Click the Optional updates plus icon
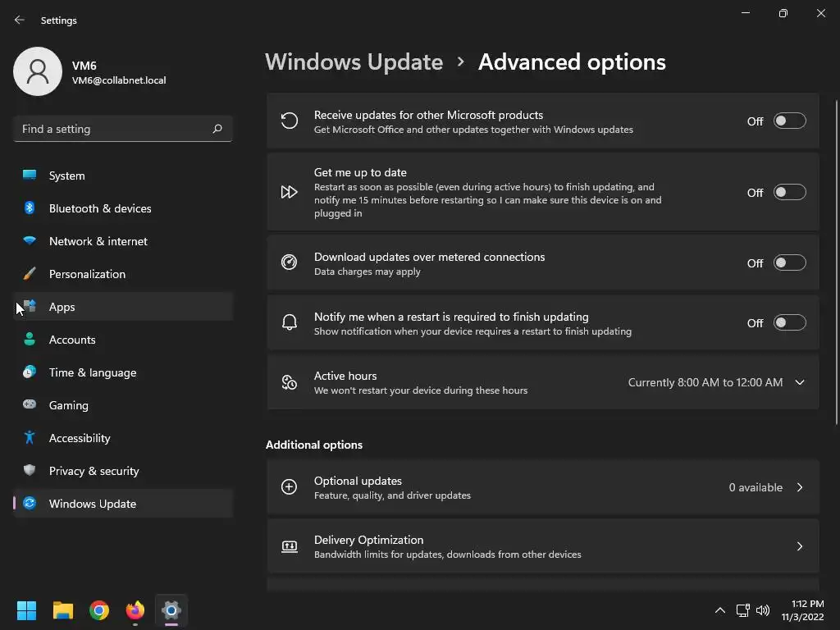Image resolution: width=840 pixels, height=630 pixels. (290, 486)
